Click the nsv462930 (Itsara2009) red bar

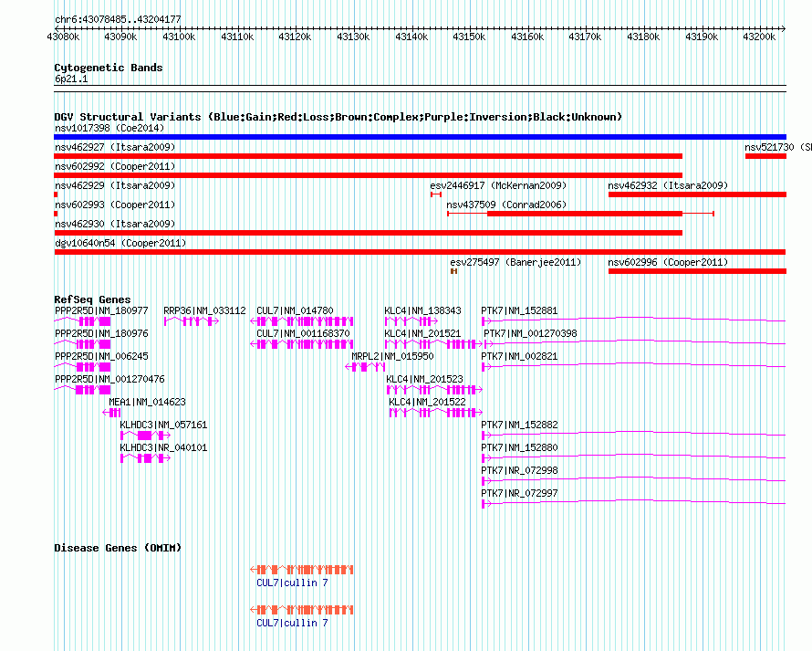point(369,233)
